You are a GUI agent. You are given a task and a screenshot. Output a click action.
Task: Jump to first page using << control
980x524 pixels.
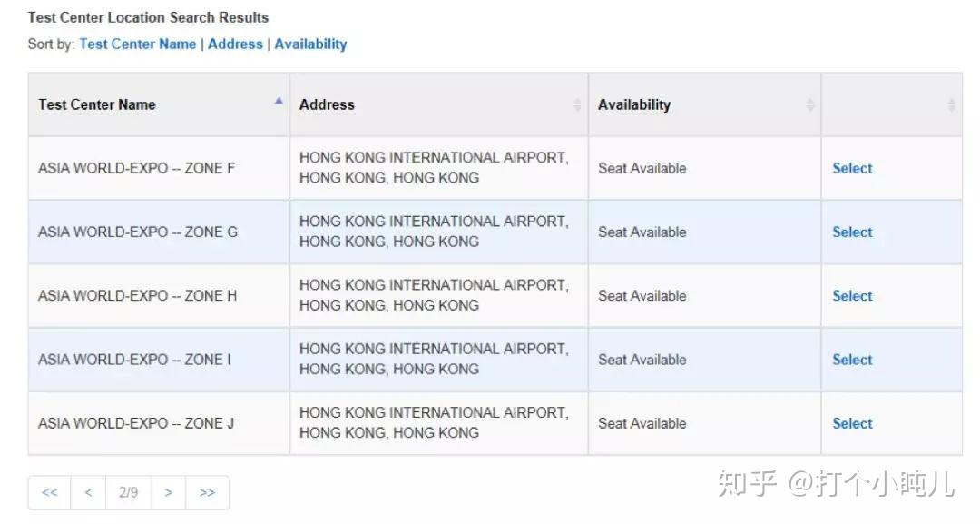[49, 491]
